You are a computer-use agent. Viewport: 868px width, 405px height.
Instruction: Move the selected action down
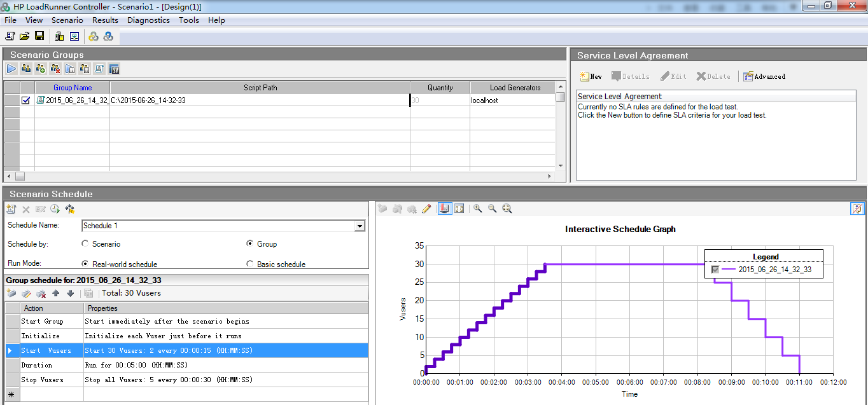click(x=70, y=293)
